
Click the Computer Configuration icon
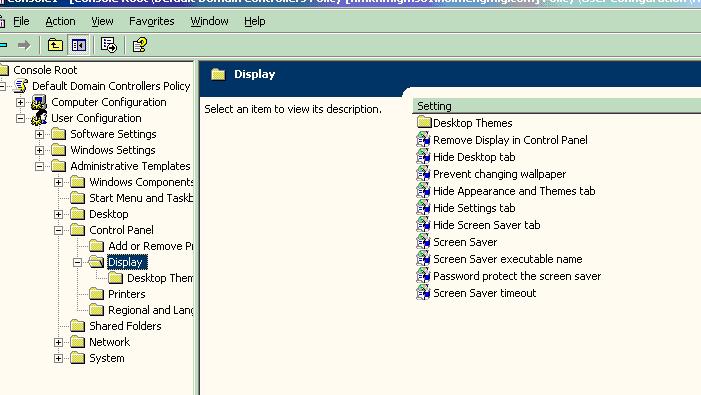(x=39, y=102)
